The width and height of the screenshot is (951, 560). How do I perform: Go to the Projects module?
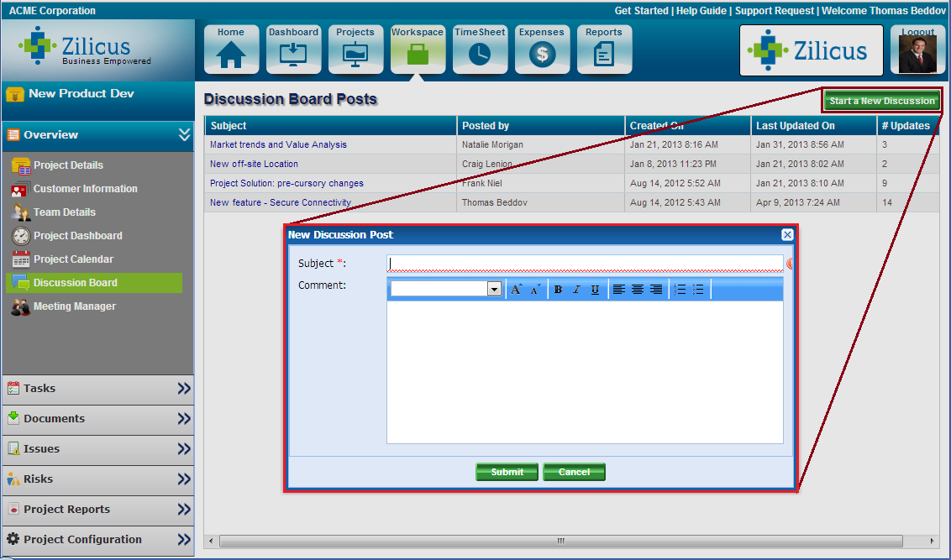[355, 50]
